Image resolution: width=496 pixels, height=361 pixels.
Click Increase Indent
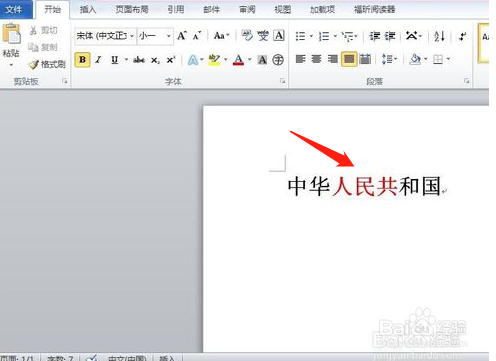(x=390, y=36)
